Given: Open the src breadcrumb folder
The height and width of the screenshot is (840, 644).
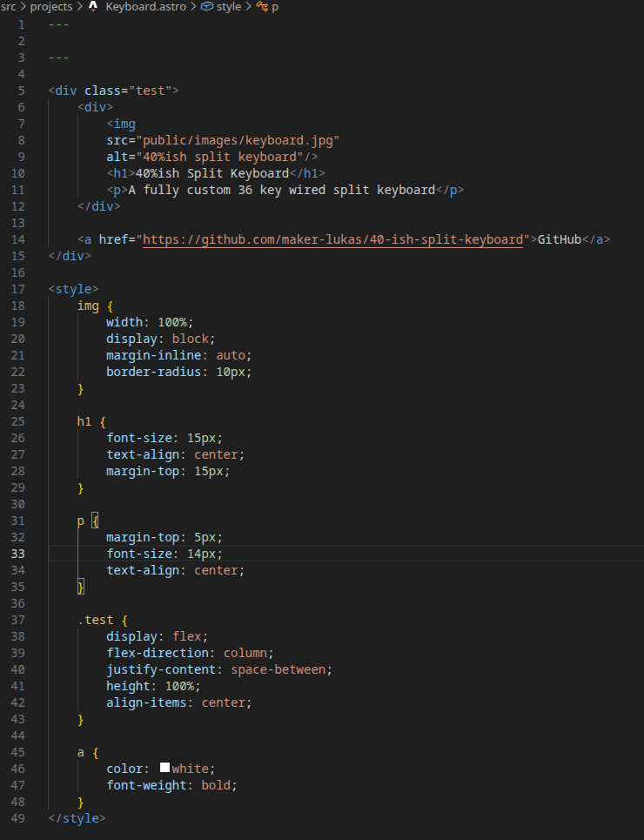Looking at the screenshot, I should (9, 6).
